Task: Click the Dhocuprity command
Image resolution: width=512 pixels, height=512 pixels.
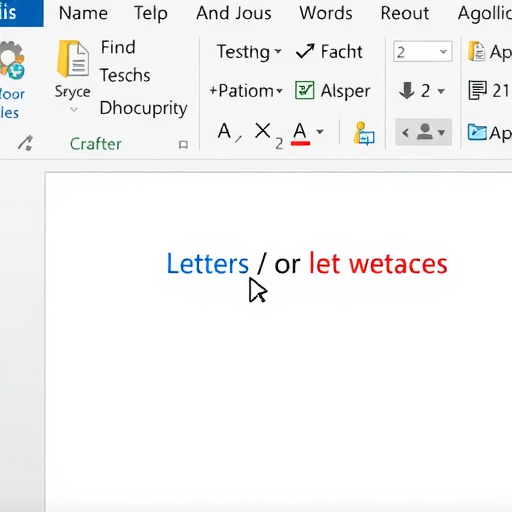Action: click(143, 108)
